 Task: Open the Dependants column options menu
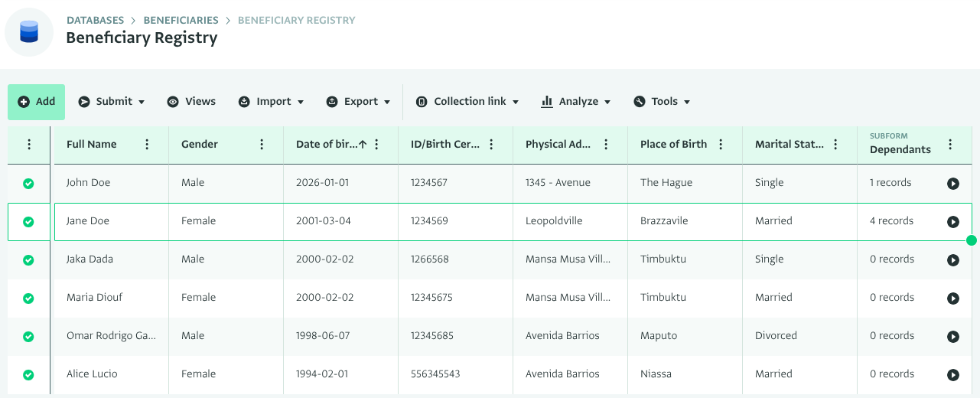[950, 144]
